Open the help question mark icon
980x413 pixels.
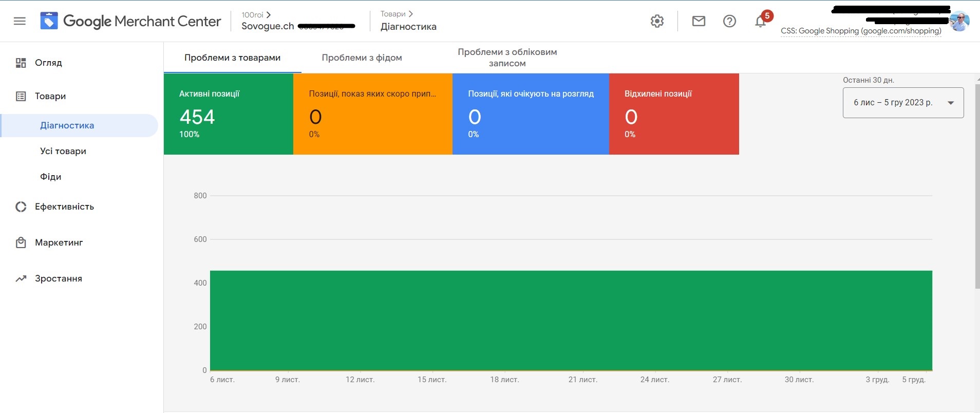pyautogui.click(x=729, y=21)
